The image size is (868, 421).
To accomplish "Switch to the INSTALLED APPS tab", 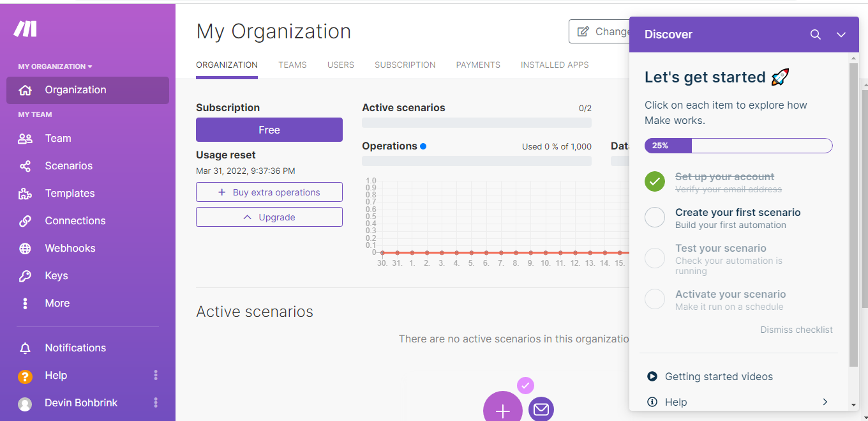I will (x=555, y=65).
